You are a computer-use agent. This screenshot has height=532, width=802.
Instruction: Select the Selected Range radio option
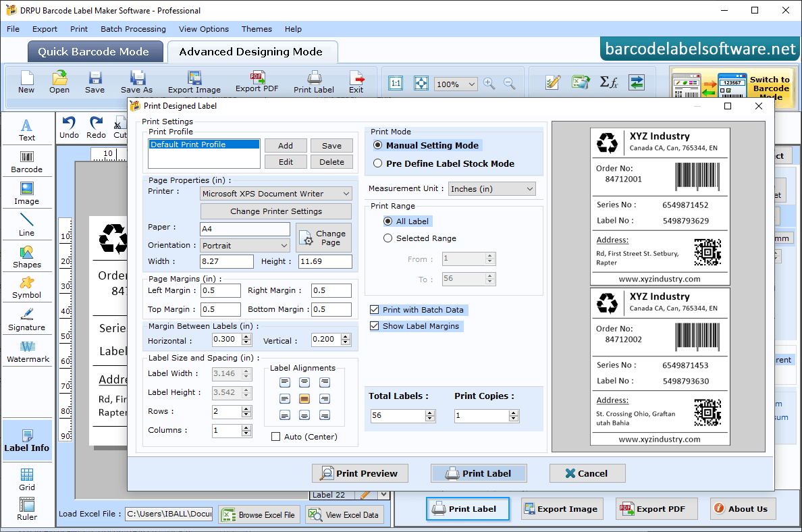coord(387,238)
